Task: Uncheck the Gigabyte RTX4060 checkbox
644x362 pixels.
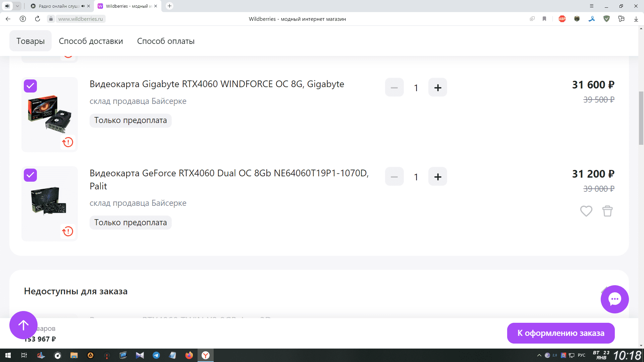Action: pos(31,86)
